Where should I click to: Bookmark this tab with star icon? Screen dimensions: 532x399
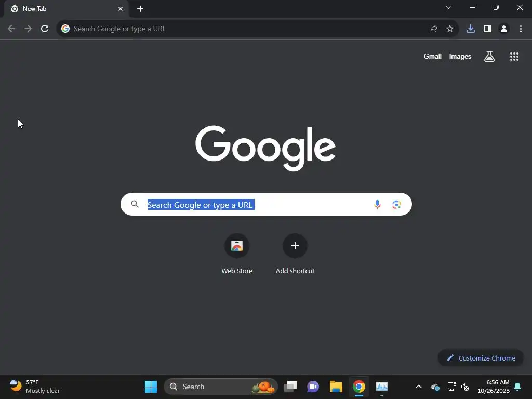tap(450, 29)
